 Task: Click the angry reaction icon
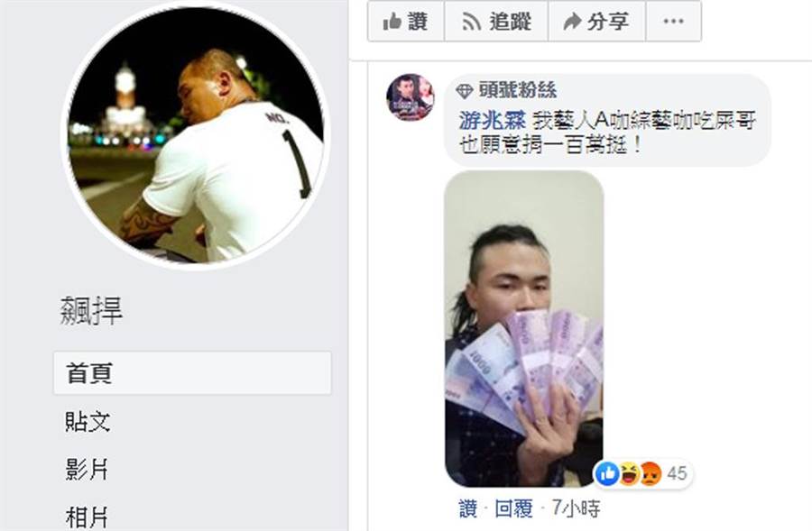pyautogui.click(x=651, y=473)
